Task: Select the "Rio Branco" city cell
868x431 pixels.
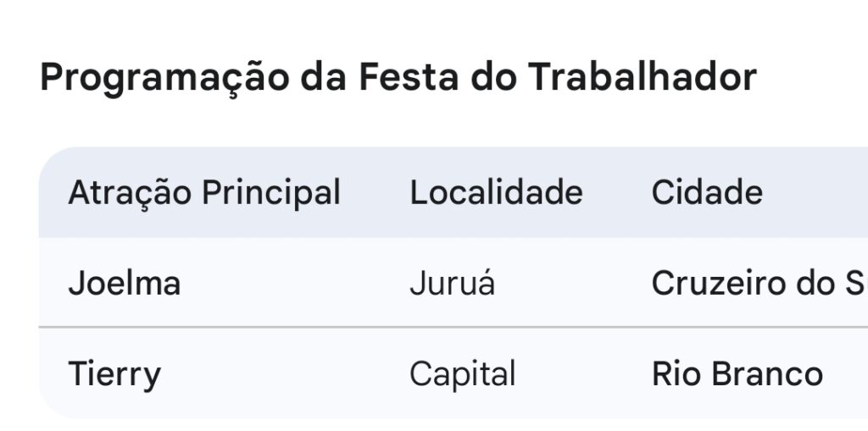Action: [737, 373]
